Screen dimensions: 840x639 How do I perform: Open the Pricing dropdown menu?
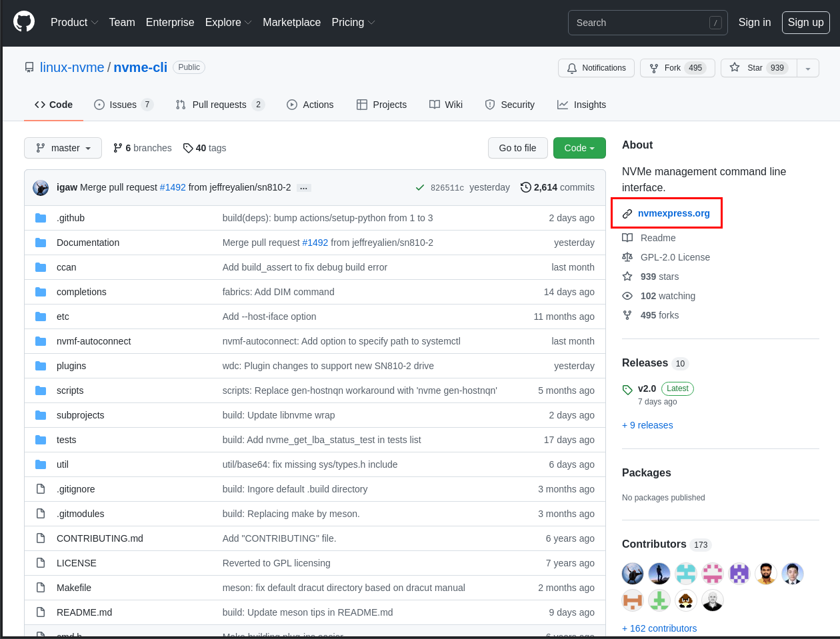353,22
